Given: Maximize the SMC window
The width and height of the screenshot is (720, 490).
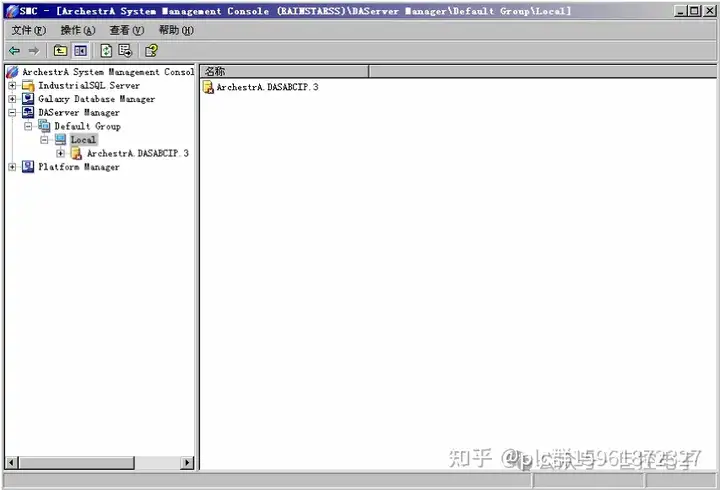Looking at the screenshot, I should [694, 11].
